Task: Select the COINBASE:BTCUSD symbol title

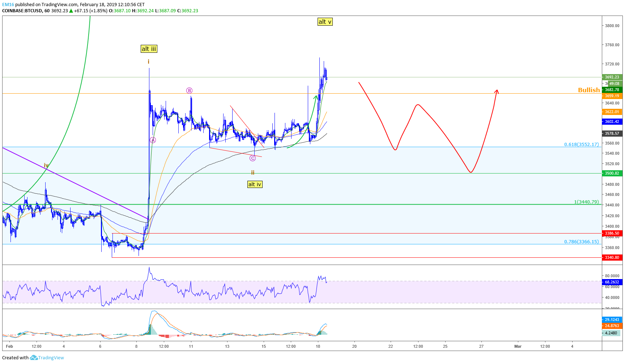Action: pyautogui.click(x=22, y=11)
